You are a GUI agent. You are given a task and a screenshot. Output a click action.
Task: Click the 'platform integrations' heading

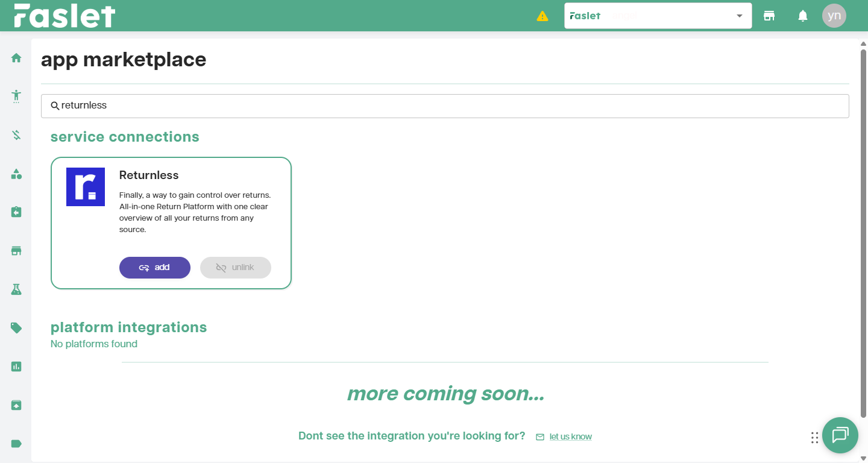point(128,327)
